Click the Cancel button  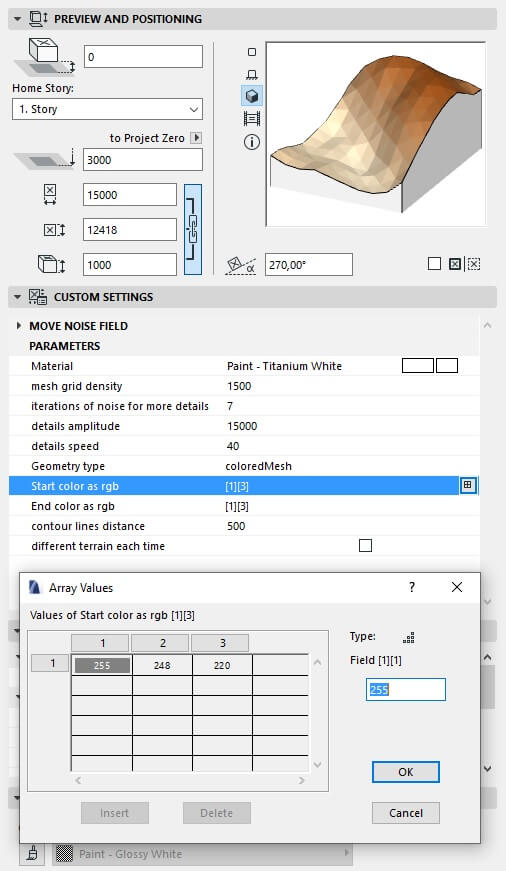[405, 813]
